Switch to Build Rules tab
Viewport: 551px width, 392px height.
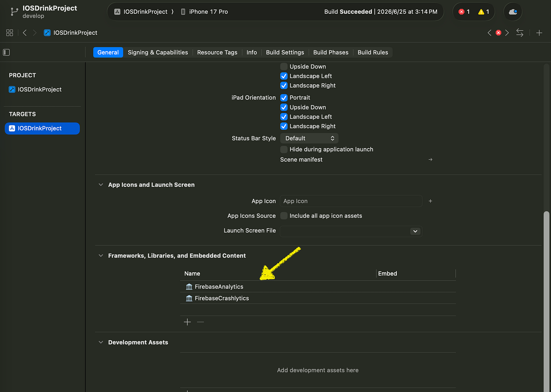373,52
